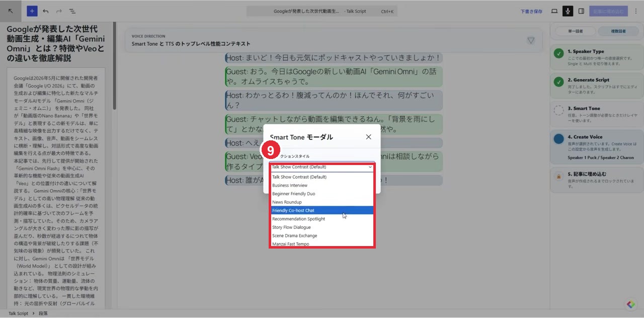Click the colorful floating icon at bottom-right
Screen dimensions: 644x318
pos(631,304)
